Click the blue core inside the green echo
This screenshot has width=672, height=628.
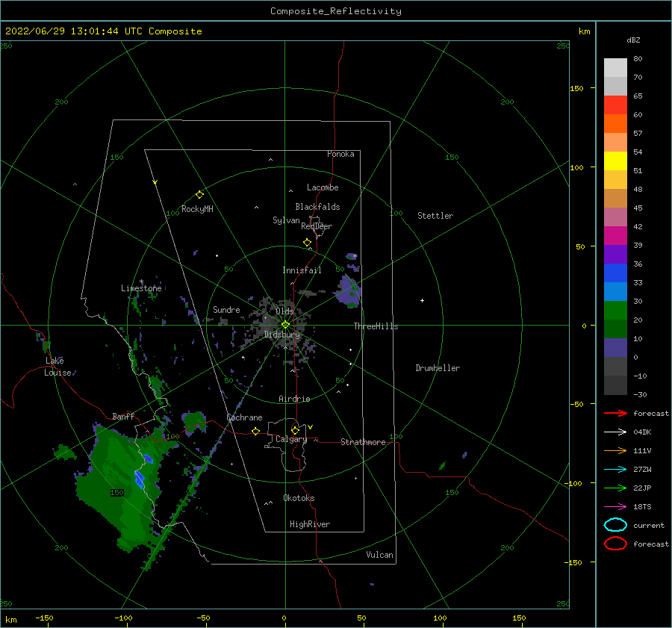click(x=140, y=479)
